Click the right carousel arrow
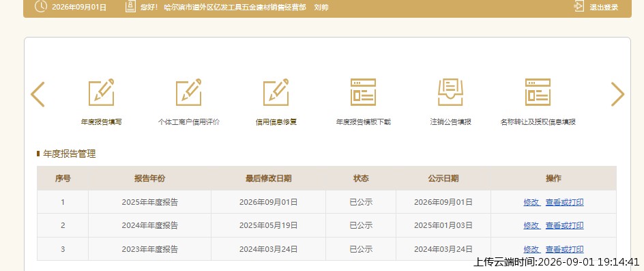Image resolution: width=644 pixels, height=271 pixels. coord(617,94)
